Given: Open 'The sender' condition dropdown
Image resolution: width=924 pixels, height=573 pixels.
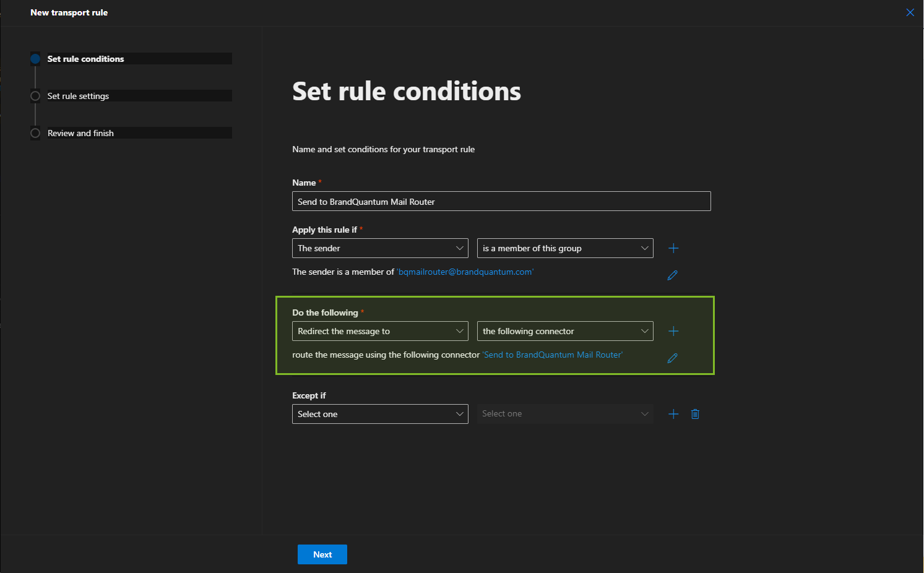Looking at the screenshot, I should point(380,248).
